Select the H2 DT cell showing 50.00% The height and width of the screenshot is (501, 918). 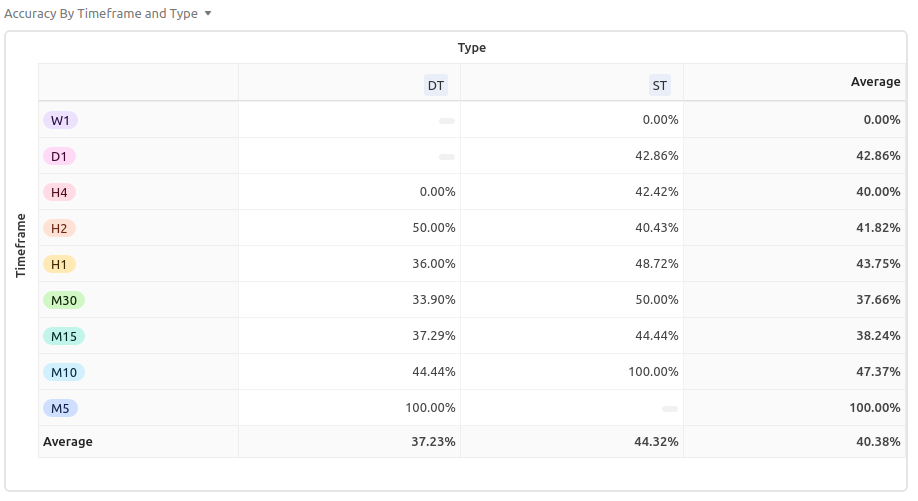434,228
